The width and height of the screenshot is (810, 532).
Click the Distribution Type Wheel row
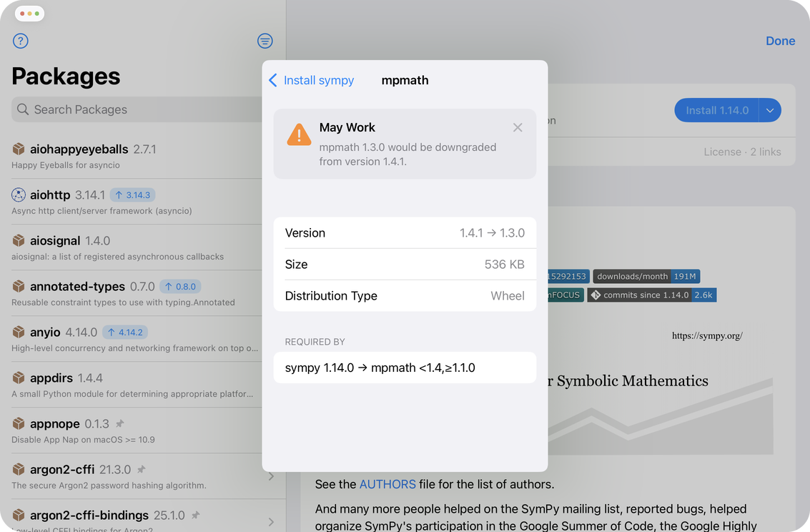(405, 296)
